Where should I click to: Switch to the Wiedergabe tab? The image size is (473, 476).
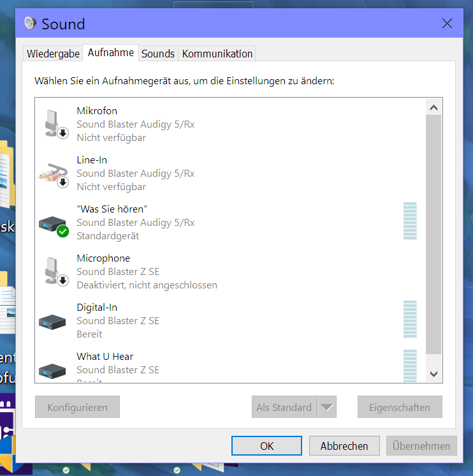tap(53, 54)
